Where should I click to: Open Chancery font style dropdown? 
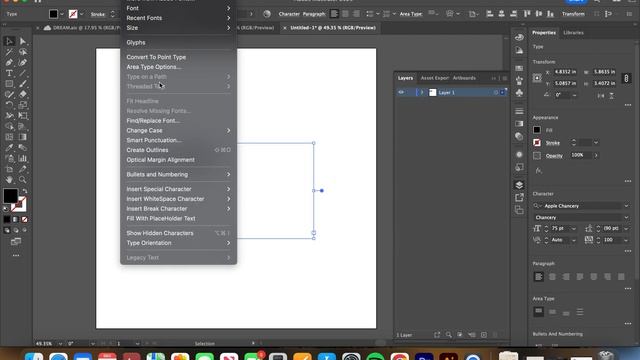pyautogui.click(x=626, y=218)
